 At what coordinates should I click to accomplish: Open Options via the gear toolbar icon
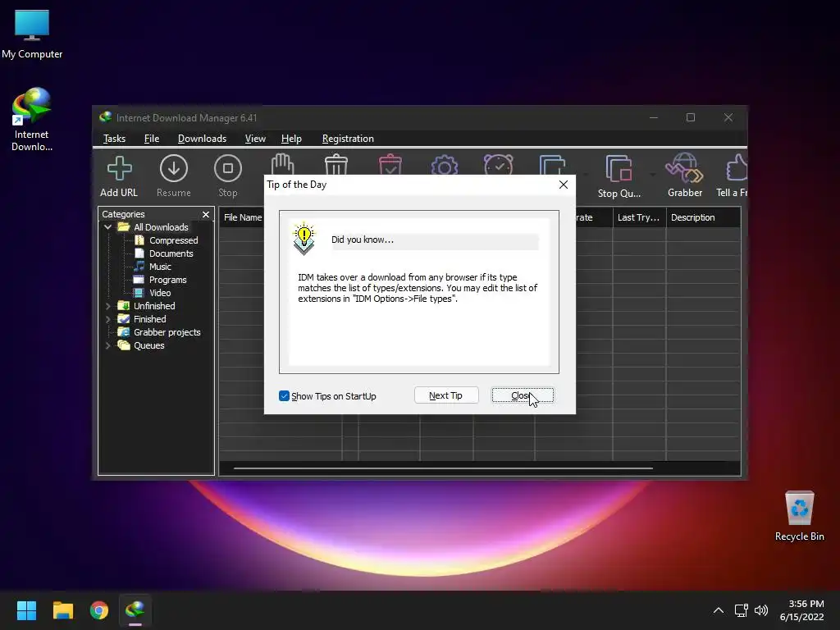[x=445, y=165]
